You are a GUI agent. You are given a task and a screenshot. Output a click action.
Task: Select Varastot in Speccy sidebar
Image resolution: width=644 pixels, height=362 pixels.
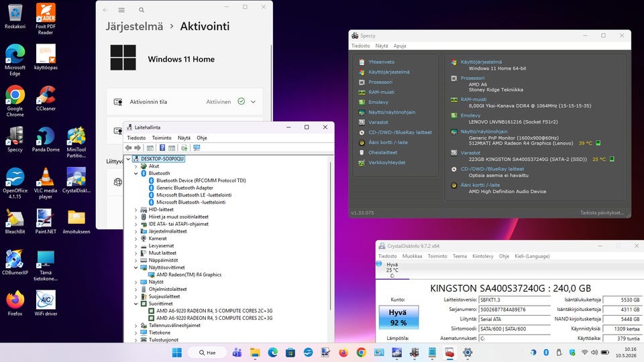coord(378,122)
